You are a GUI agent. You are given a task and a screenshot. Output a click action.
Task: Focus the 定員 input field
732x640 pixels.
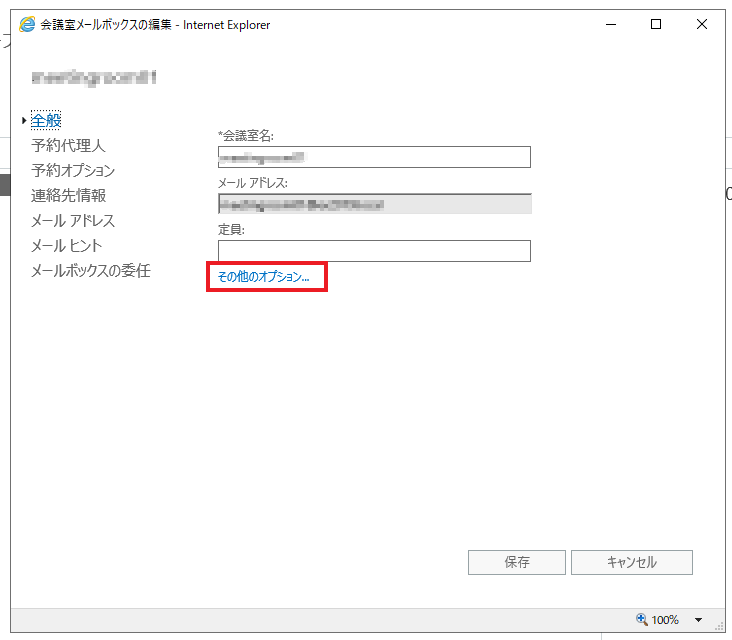point(374,251)
